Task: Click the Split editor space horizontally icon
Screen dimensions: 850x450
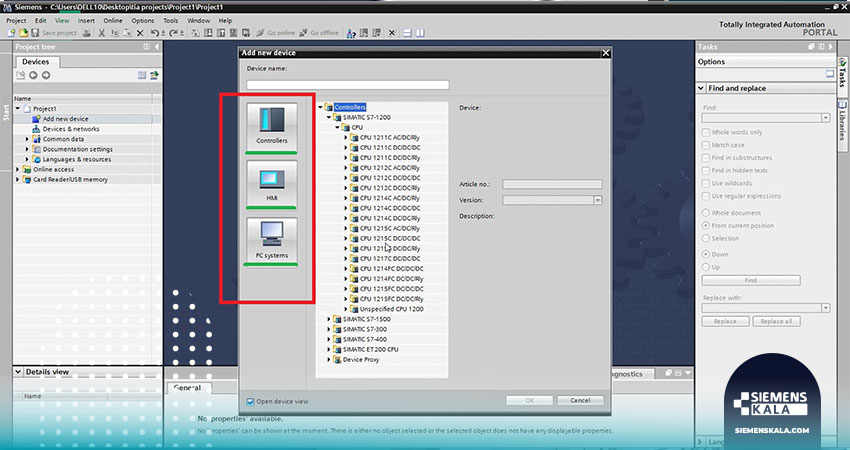Action: point(407,33)
